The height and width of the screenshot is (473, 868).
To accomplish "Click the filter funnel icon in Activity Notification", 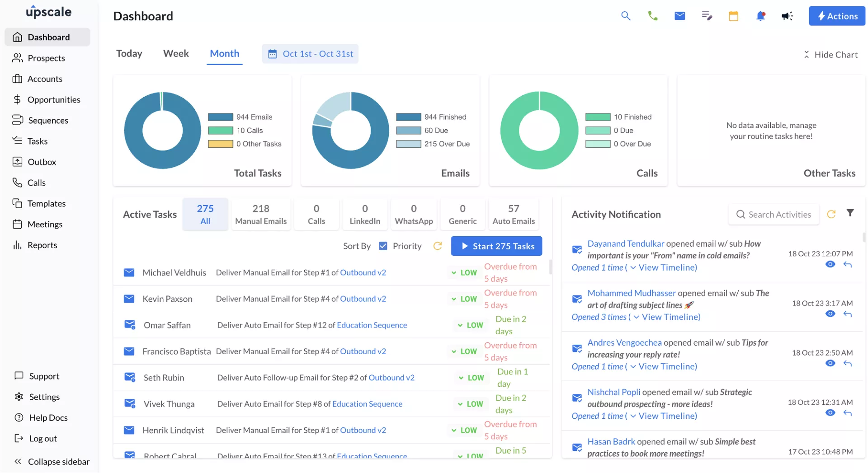I will pos(850,213).
